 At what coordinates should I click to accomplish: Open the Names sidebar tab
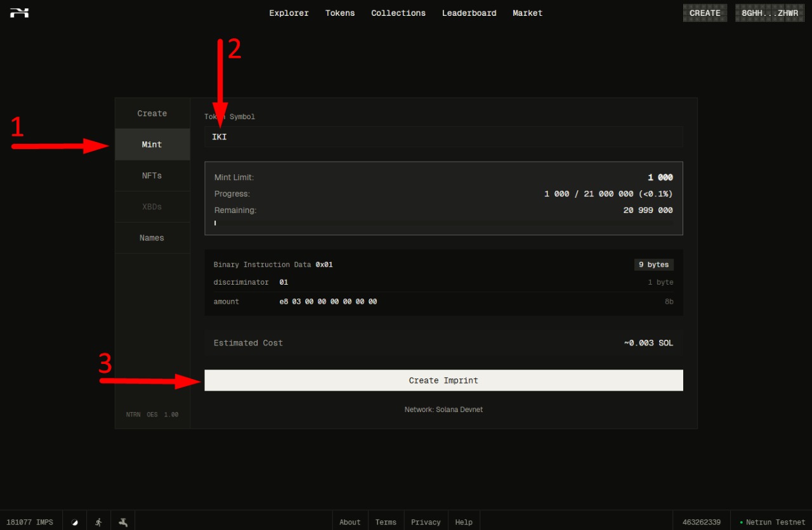point(152,238)
